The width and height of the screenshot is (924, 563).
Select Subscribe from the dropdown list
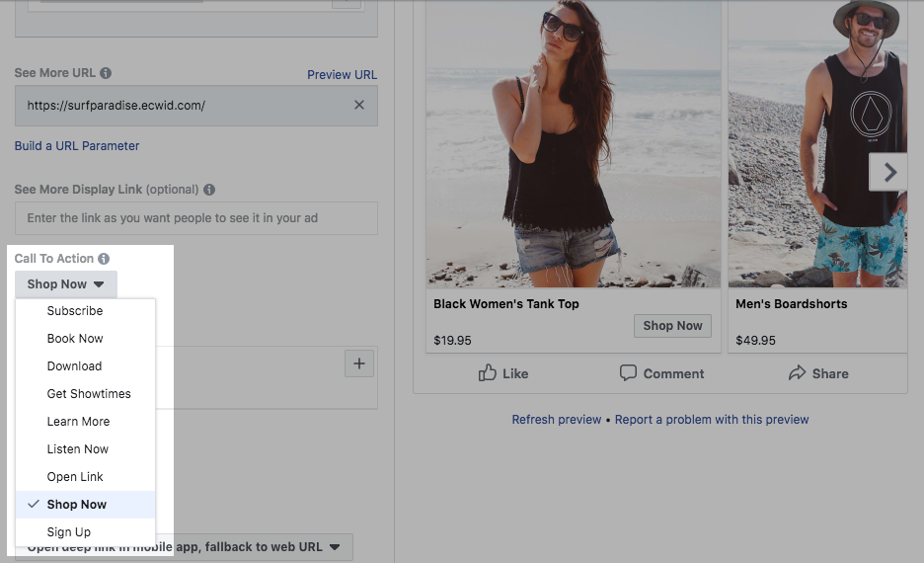(x=75, y=311)
